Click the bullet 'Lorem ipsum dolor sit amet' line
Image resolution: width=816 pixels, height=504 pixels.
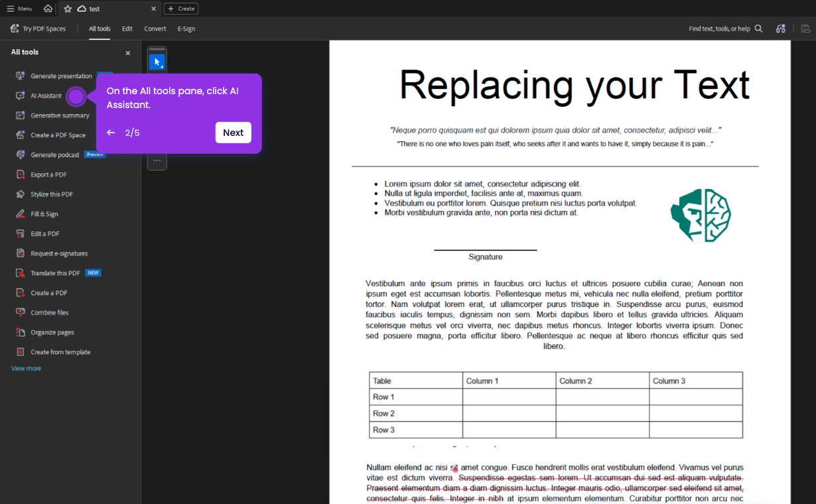coord(482,184)
